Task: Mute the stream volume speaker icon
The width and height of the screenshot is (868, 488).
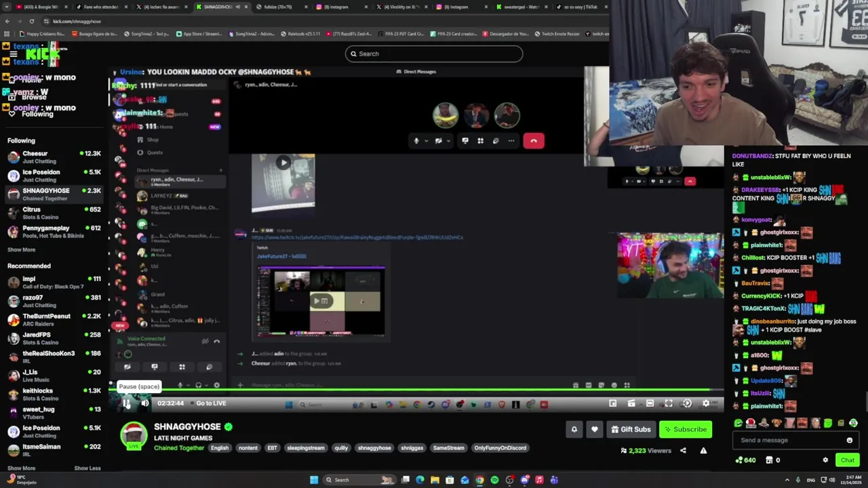Action: tap(144, 403)
